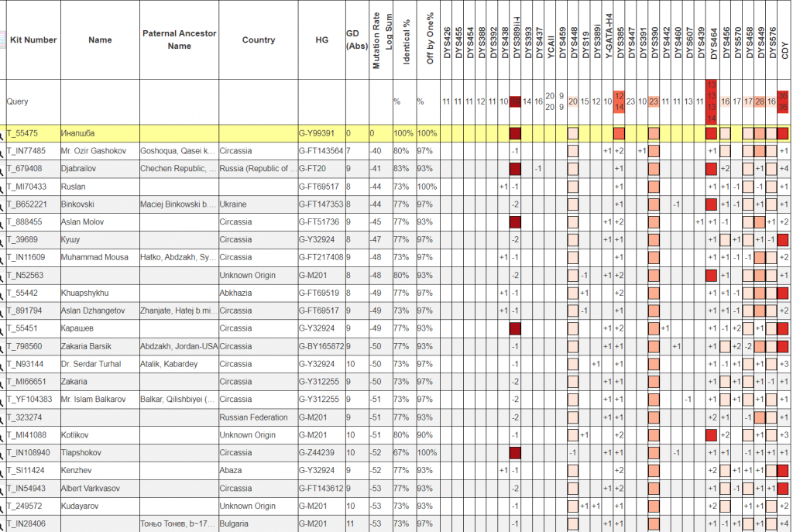Screen dimensions: 793x532
Task: Click the magnifier icon beside kit T_55475
Action: 2,134
